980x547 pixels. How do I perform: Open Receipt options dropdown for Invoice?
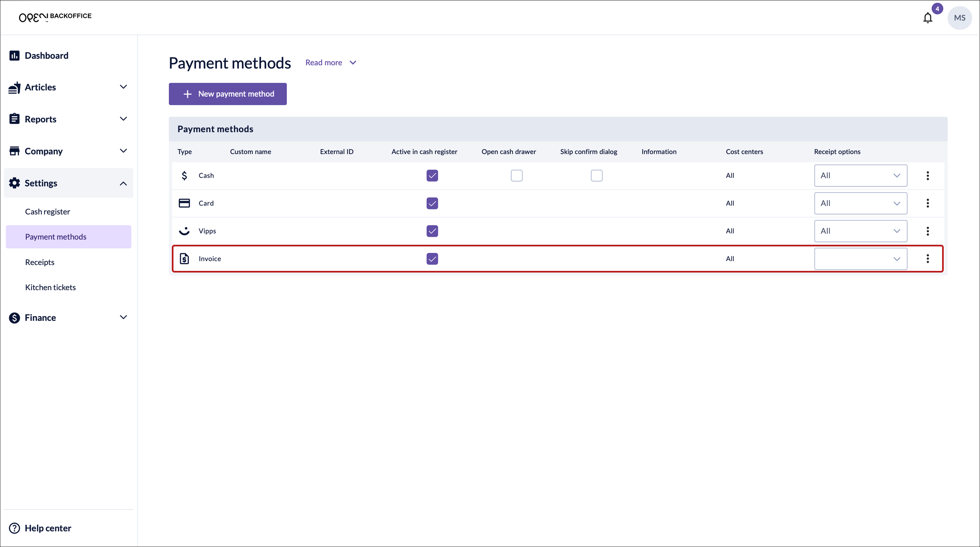tap(860, 259)
